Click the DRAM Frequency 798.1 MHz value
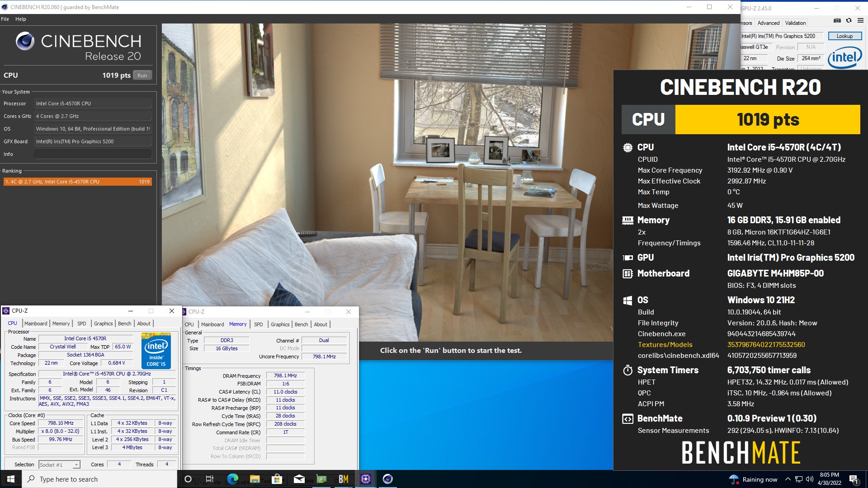Screen dimensions: 868x488 coord(286,376)
